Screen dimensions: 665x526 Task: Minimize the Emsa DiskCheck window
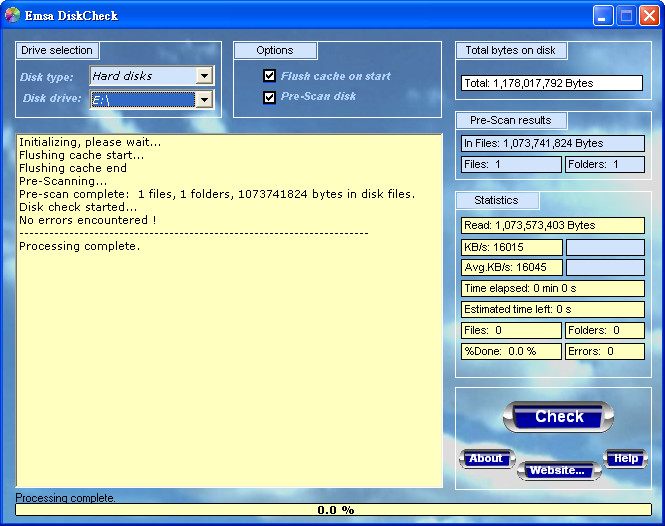pos(603,16)
